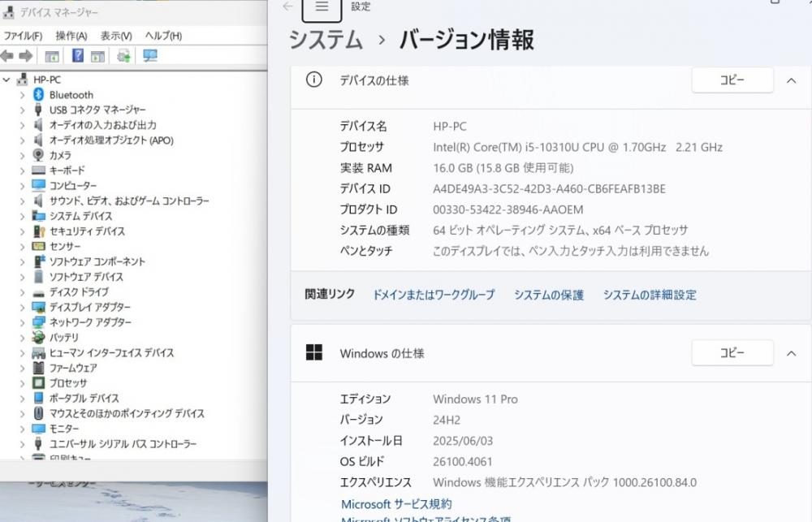Click the disk drive icon beside ディスク ドライブ

click(38, 292)
